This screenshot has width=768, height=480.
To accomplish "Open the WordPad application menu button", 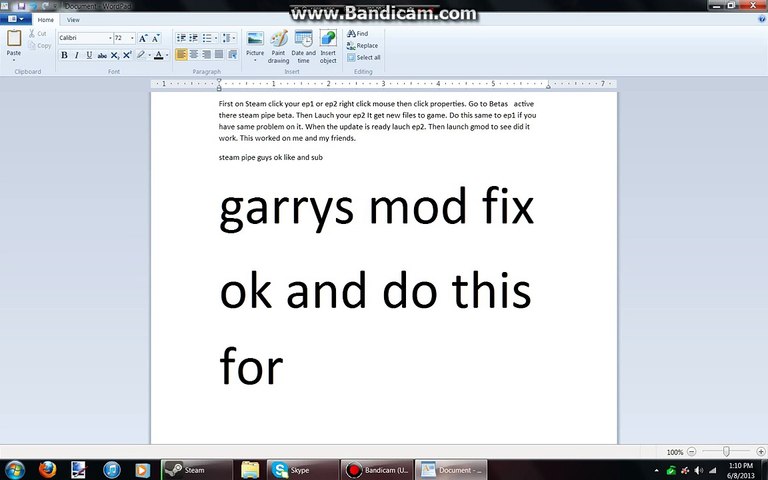I will point(16,19).
